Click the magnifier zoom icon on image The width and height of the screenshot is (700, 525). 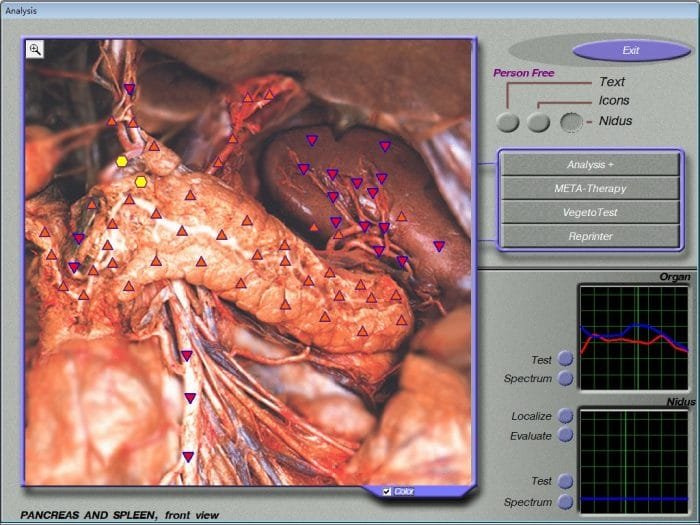pyautogui.click(x=35, y=50)
